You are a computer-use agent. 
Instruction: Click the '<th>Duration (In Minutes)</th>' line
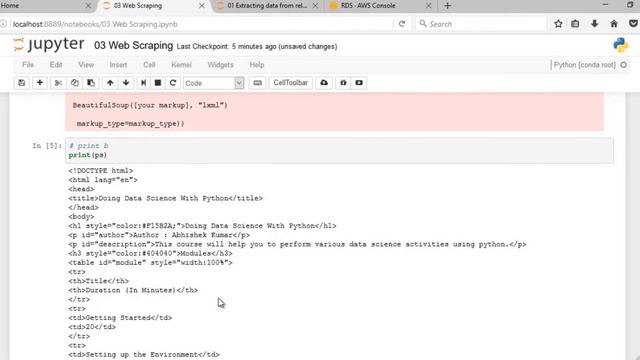(x=133, y=290)
